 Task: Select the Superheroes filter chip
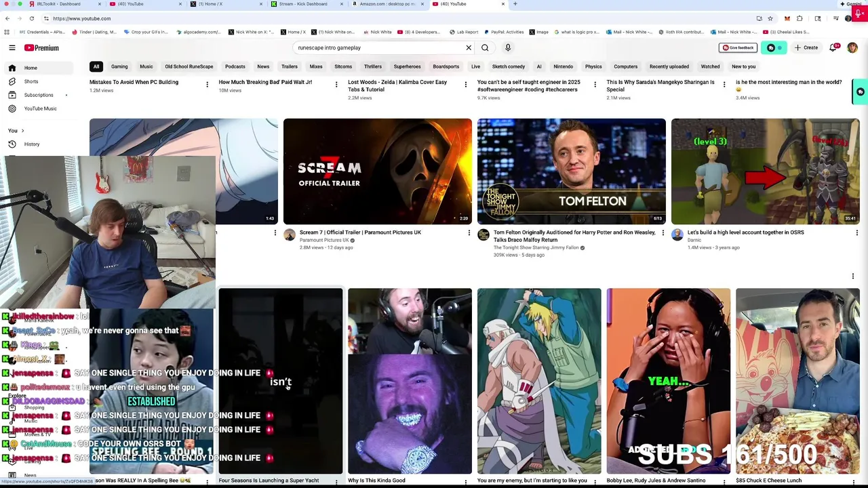(x=408, y=66)
